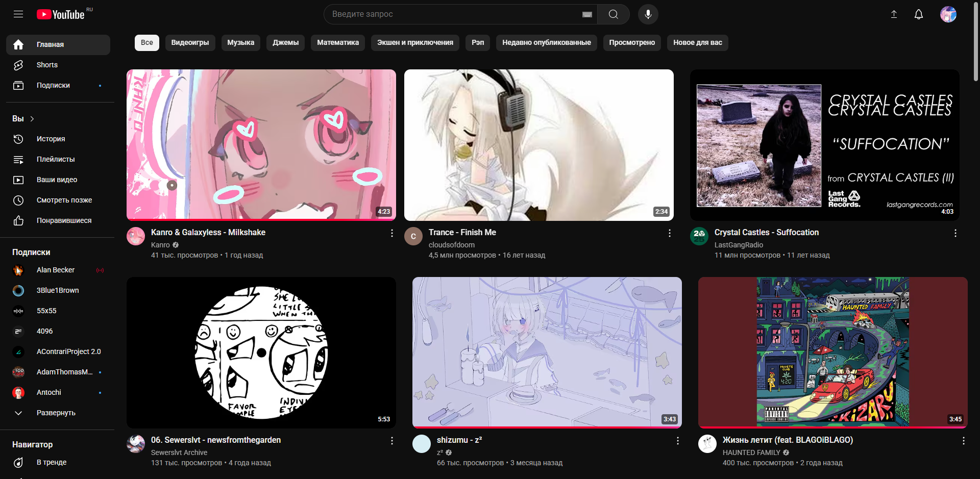This screenshot has height=479, width=980.
Task: Expand subscriptions list with Развернуть
Action: click(58, 413)
